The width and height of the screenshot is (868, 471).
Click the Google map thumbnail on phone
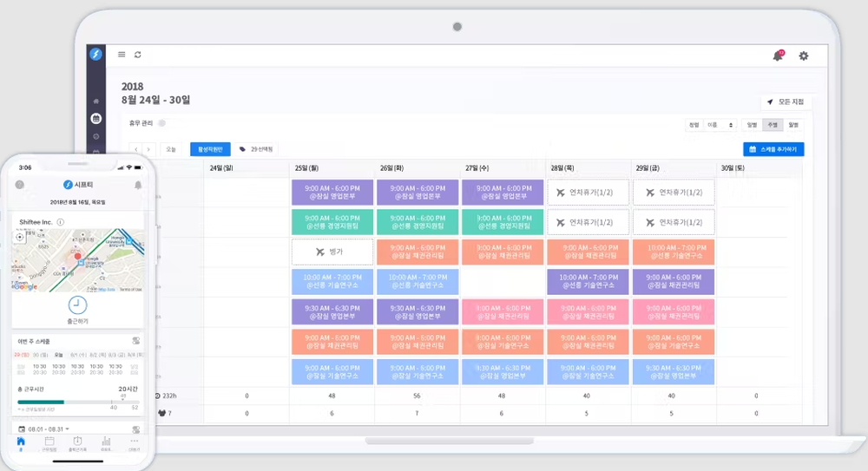point(77,260)
